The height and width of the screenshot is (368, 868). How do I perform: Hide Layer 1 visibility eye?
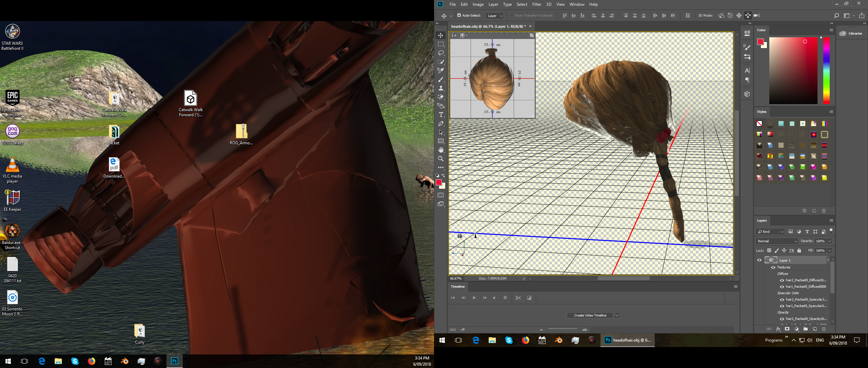coord(759,260)
